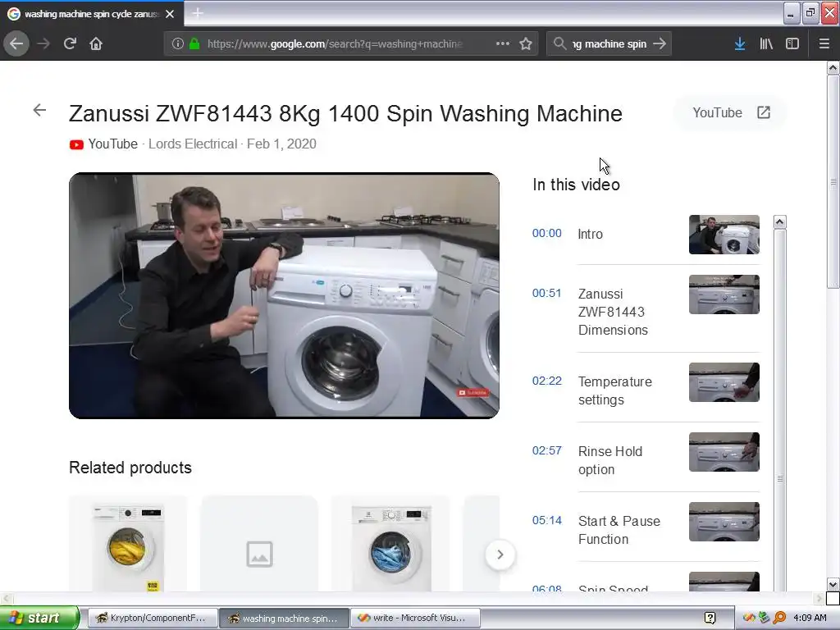Click the search box text field
The image size is (840, 630).
coord(609,44)
